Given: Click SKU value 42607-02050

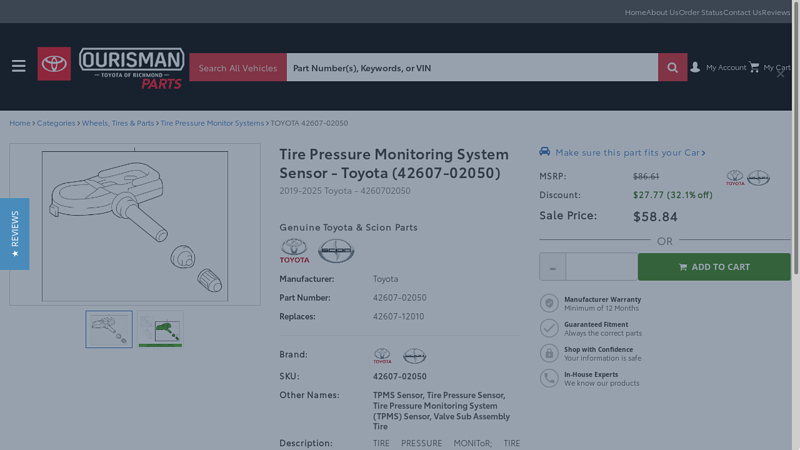Looking at the screenshot, I should pyautogui.click(x=399, y=376).
